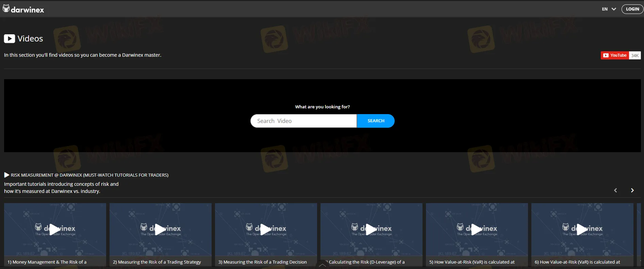Click the Videos page heading icon
This screenshot has width=644, height=269.
[x=10, y=39]
